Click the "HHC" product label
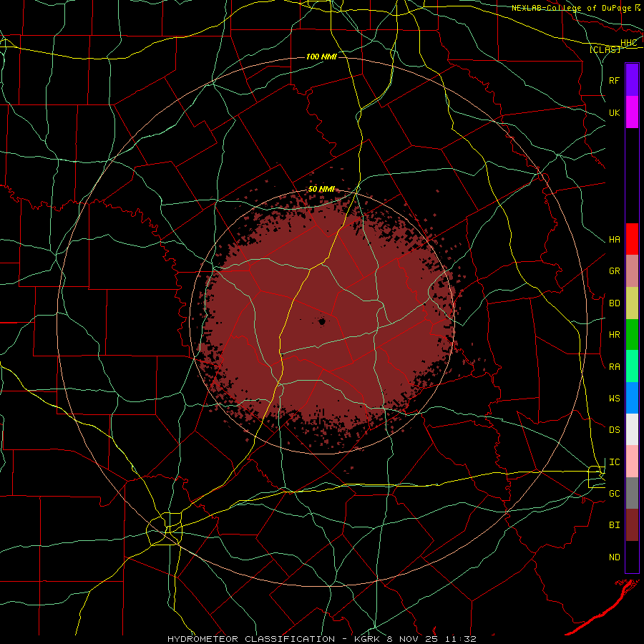The width and height of the screenshot is (644, 644). coord(628,43)
